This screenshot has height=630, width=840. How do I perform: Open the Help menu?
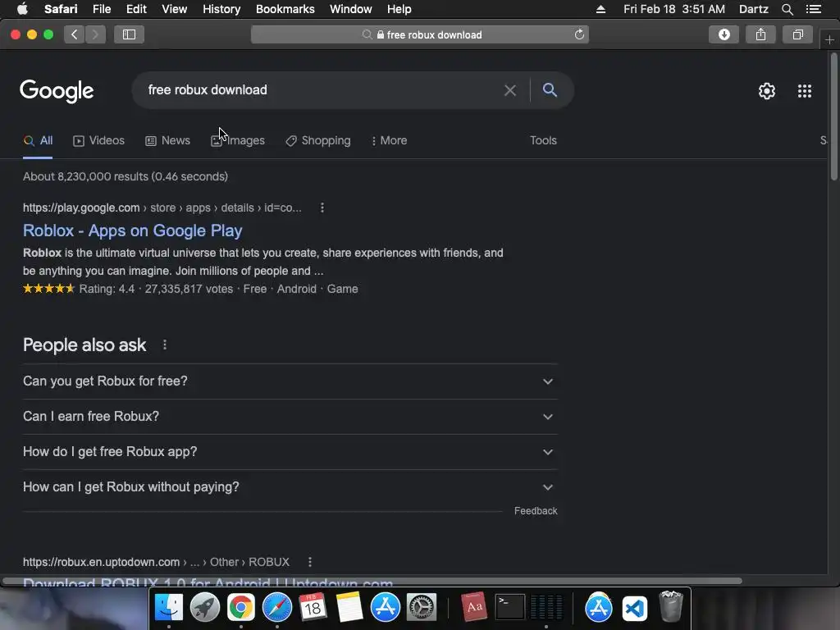399,9
